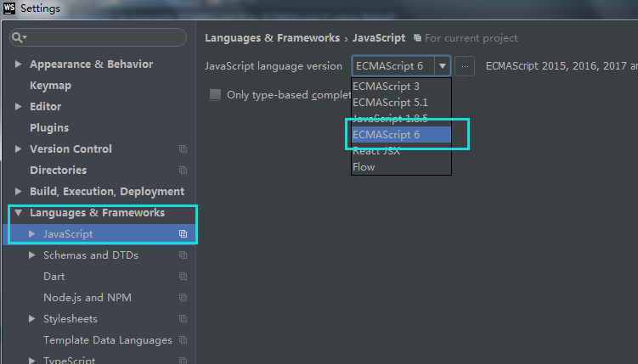
Task: Click project-level icon next to Schemas and DTDs
Action: tap(183, 255)
